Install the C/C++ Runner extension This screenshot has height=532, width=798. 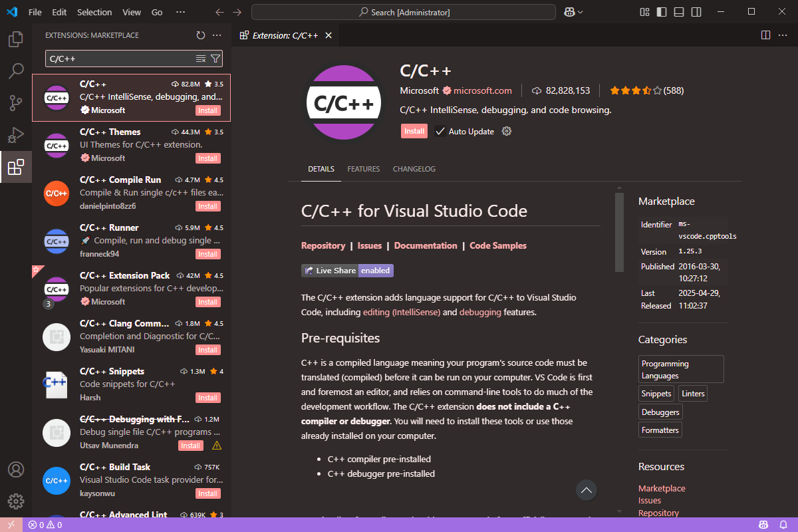207,254
